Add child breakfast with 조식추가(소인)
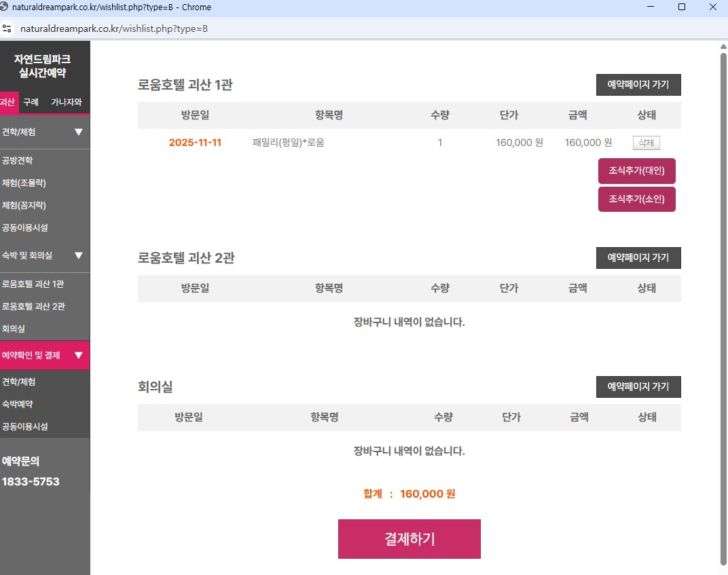This screenshot has width=728, height=575. coord(636,199)
